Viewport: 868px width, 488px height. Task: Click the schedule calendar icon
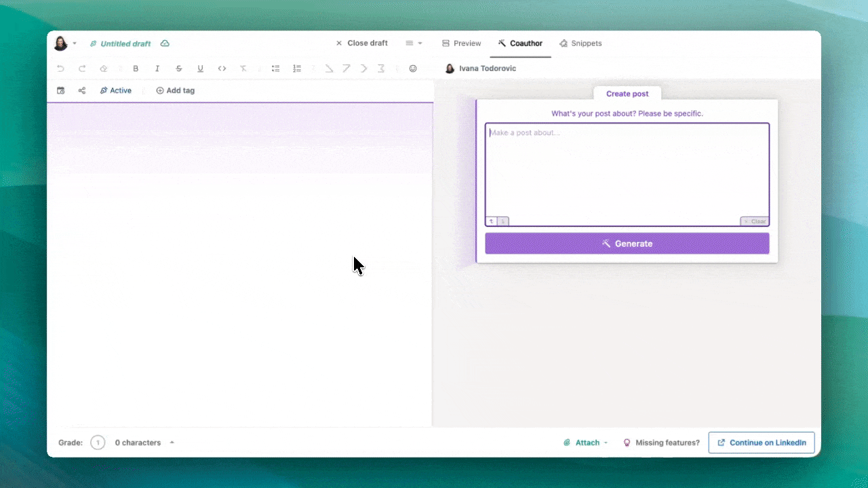click(60, 90)
